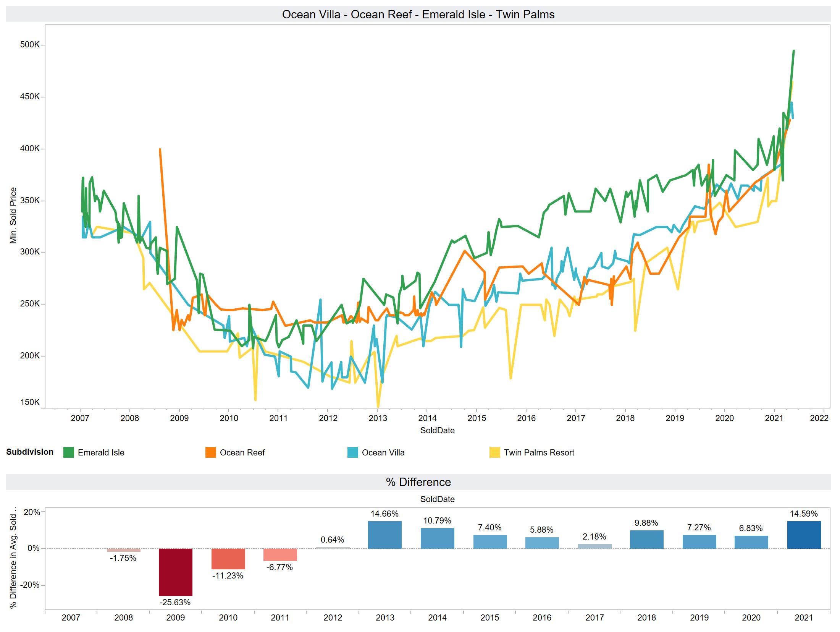Click the SoldDate header above bar chart
The width and height of the screenshot is (840, 632).
(438, 499)
